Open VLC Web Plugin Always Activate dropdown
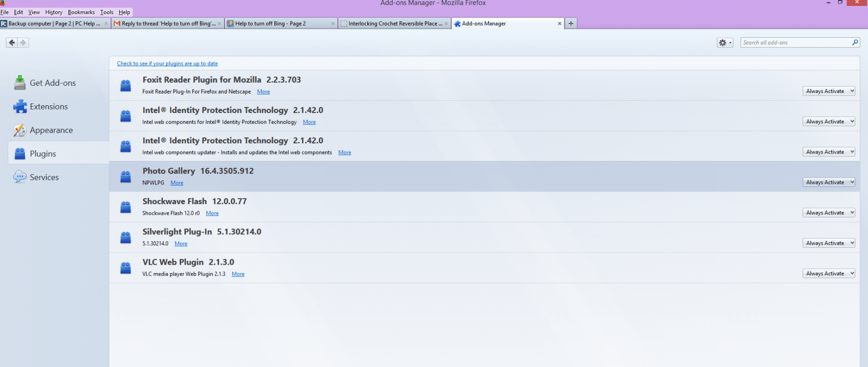Image resolution: width=868 pixels, height=367 pixels. coord(828,273)
